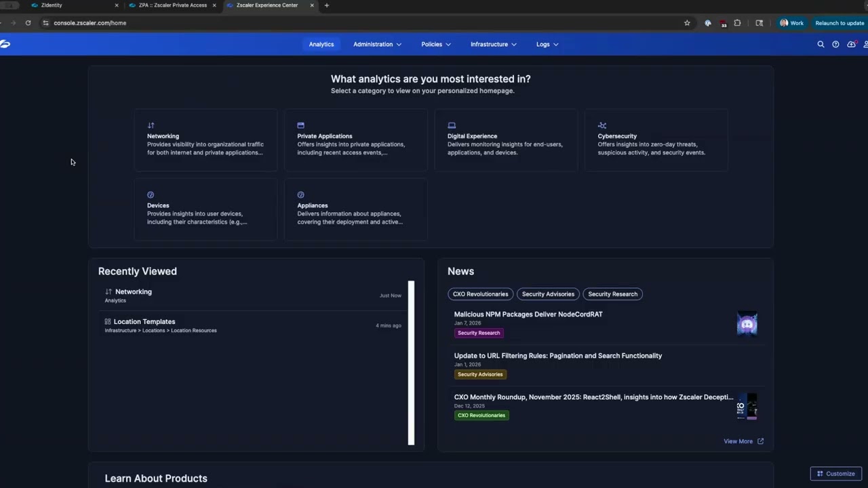Close the Zscaler Experience Center tab
Viewport: 868px width, 488px height.
(x=312, y=5)
